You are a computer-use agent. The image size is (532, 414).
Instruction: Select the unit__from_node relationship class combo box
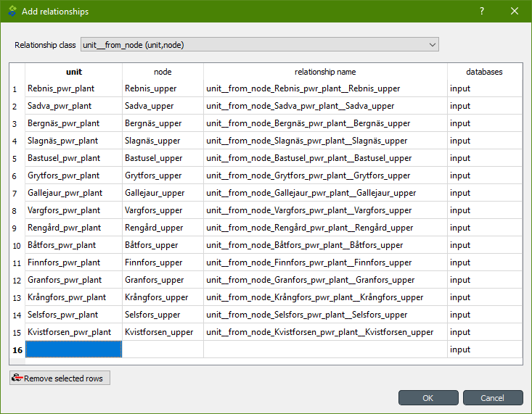coord(260,45)
